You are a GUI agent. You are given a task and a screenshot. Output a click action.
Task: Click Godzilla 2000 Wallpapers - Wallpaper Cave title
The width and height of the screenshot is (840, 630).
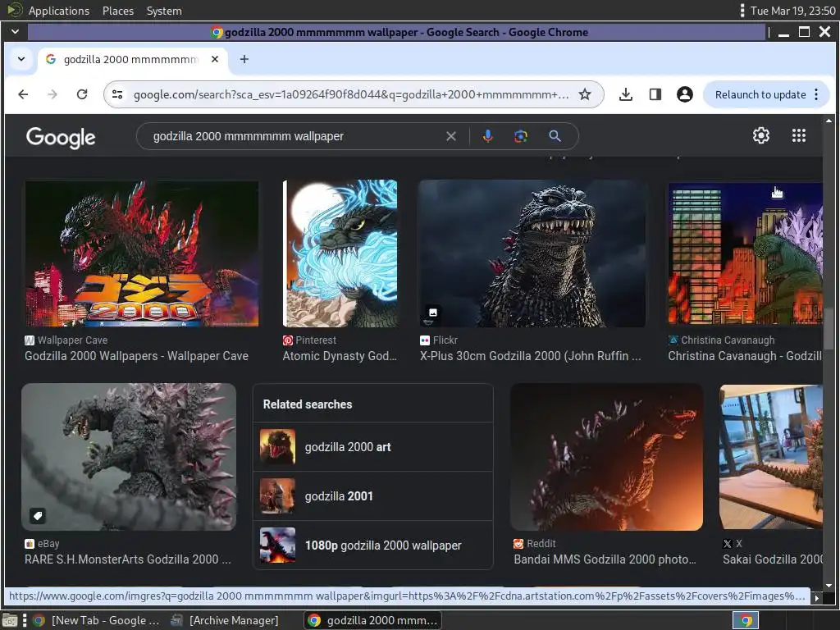pyautogui.click(x=137, y=356)
